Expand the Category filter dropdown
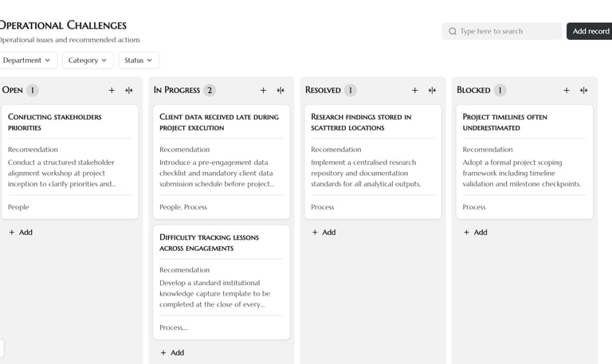Image resolution: width=612 pixels, height=364 pixels. 88,61
